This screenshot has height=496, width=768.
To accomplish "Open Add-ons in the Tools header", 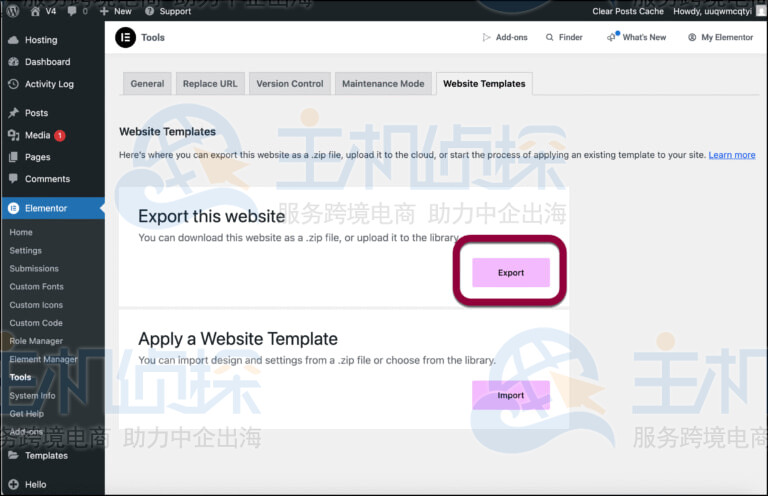I will (x=511, y=37).
